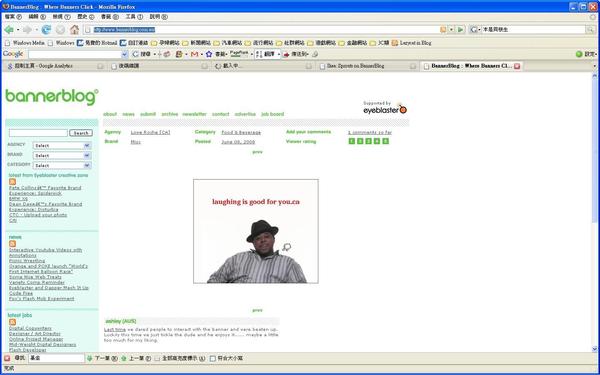Toggle the match case checkbox in find bar
This screenshot has width=600, height=375.
pos(213,359)
